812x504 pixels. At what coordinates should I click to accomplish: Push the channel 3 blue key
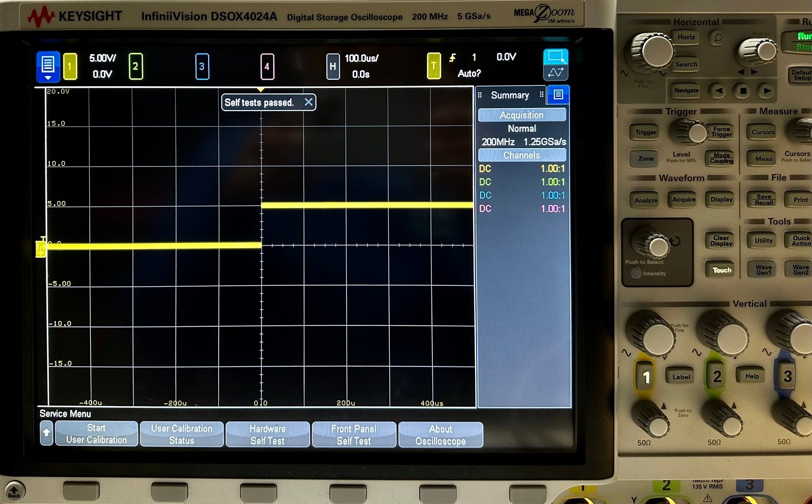point(787,377)
